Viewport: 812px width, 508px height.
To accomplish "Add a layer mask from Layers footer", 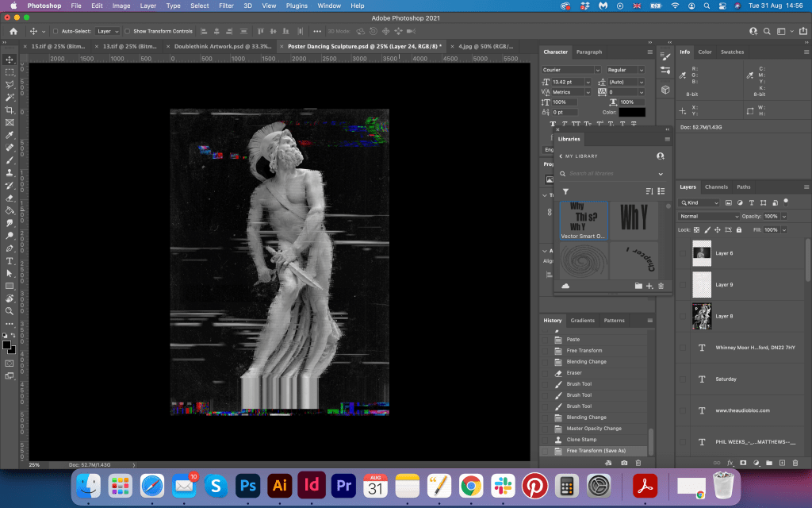I will (743, 462).
